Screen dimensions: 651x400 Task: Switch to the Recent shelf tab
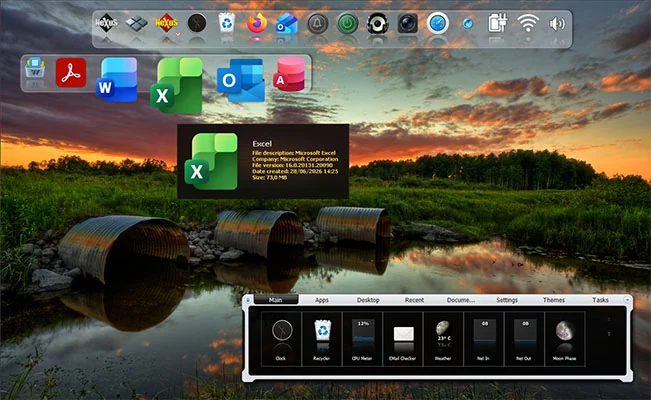[414, 300]
